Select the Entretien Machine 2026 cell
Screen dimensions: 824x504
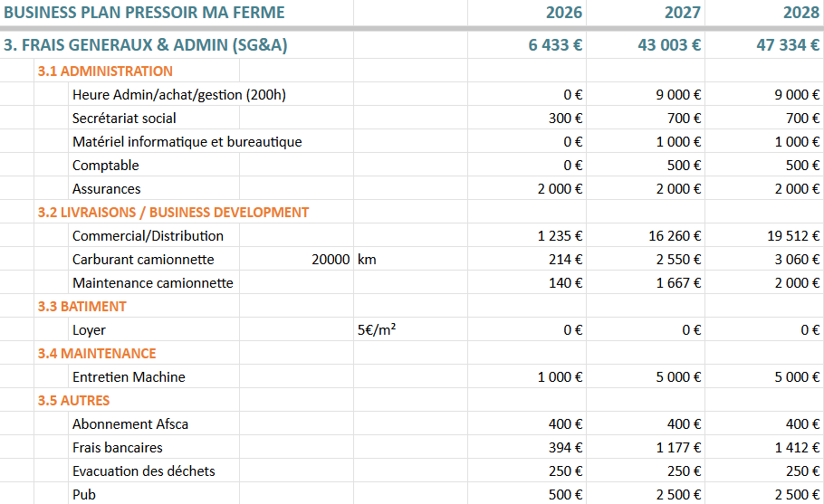560,377
